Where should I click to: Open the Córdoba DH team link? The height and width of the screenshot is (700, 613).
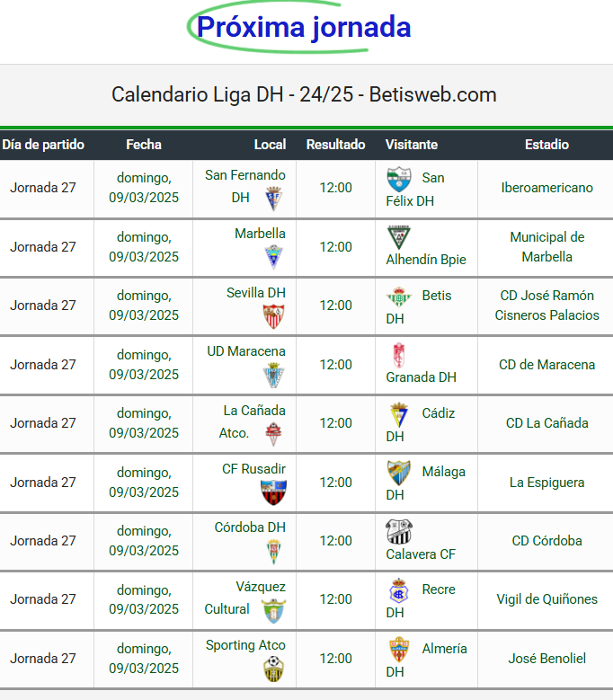(x=250, y=527)
